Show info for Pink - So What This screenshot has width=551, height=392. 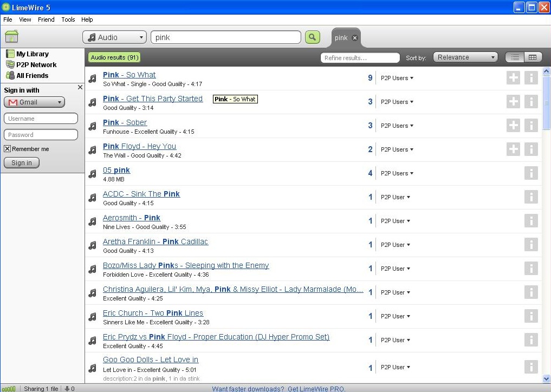pos(531,77)
